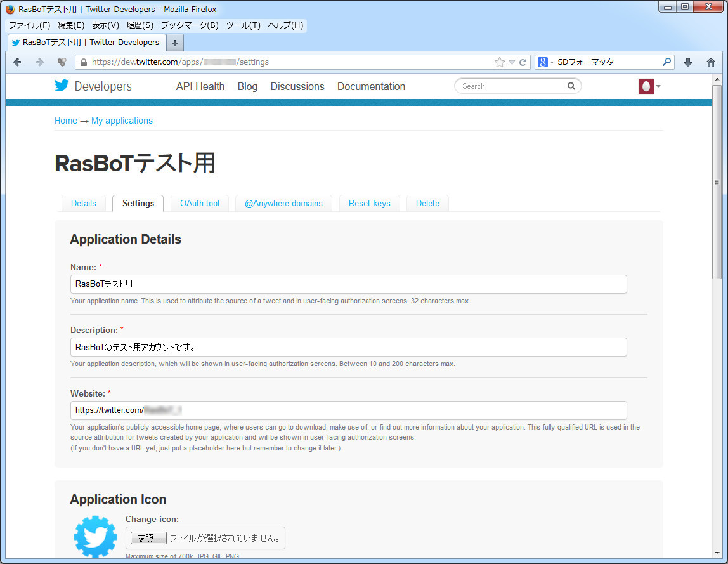
Task: Open the 表示 menu
Action: pos(105,25)
